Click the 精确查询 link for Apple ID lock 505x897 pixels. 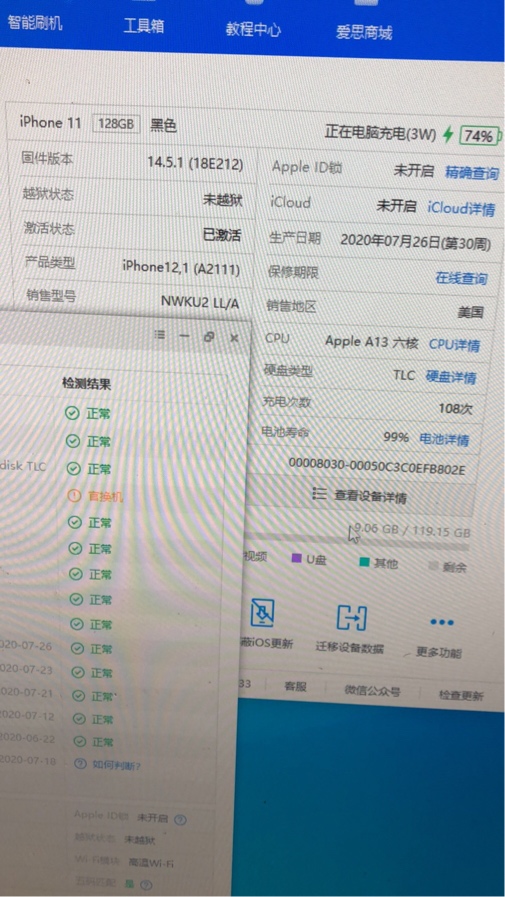click(x=472, y=172)
